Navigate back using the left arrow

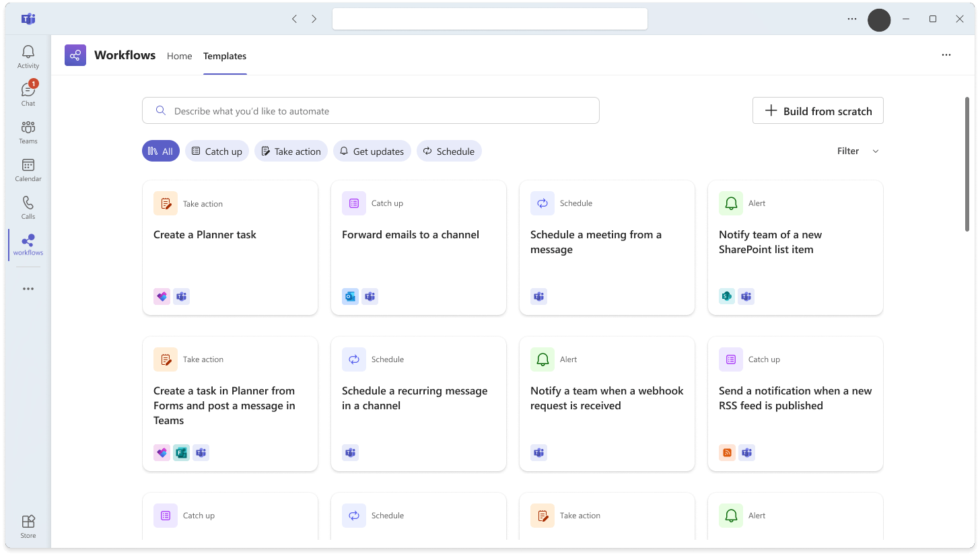click(294, 19)
